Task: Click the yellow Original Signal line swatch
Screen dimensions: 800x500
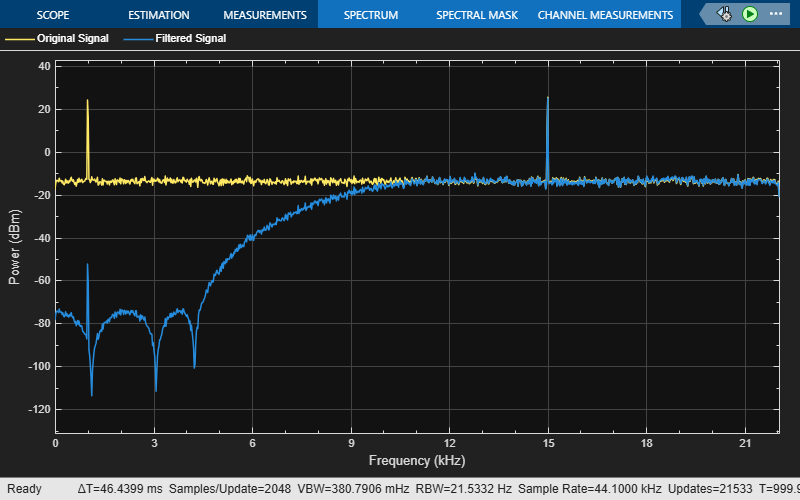Action: point(18,39)
